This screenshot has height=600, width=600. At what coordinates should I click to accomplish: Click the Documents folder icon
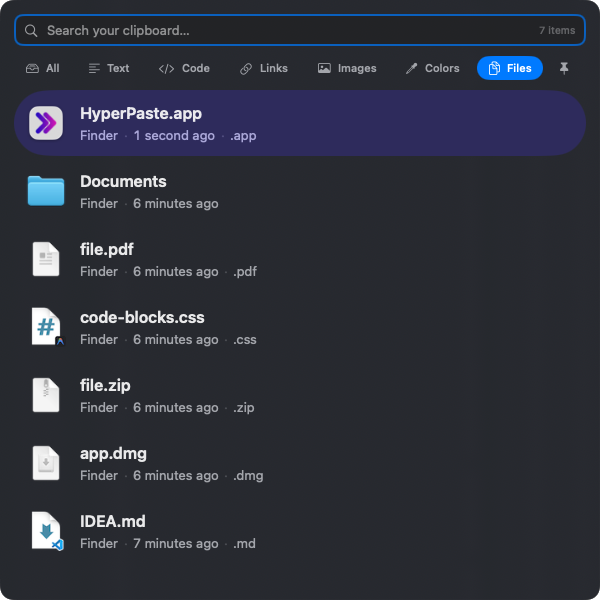pos(46,191)
